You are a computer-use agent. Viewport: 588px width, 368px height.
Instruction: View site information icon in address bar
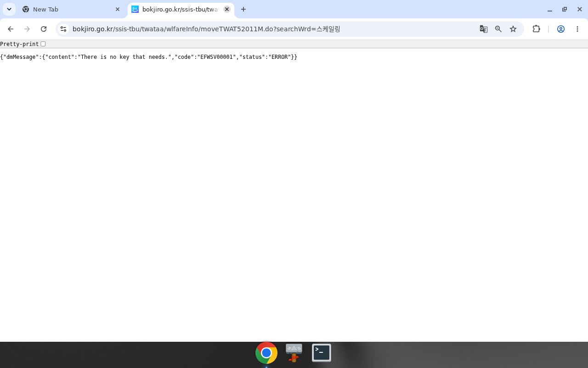pos(63,29)
